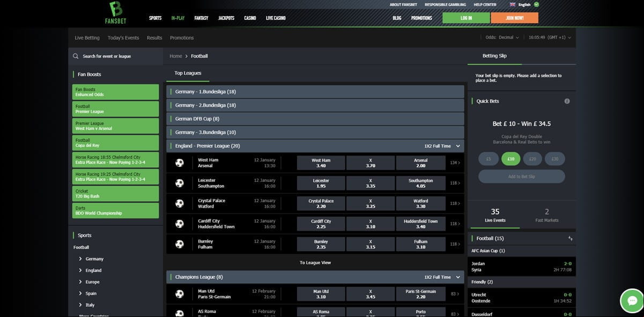Select the Top Leagues tab

(x=188, y=73)
